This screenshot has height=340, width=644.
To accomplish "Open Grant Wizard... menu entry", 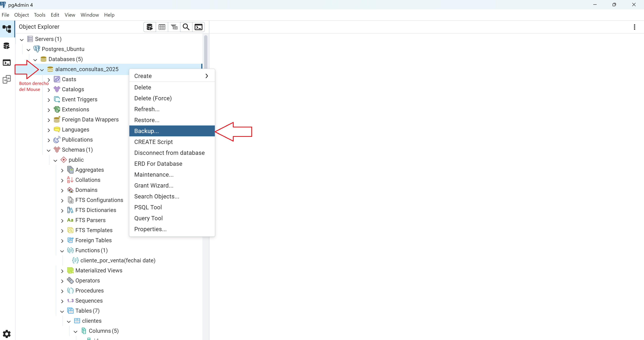I will coord(172,186).
